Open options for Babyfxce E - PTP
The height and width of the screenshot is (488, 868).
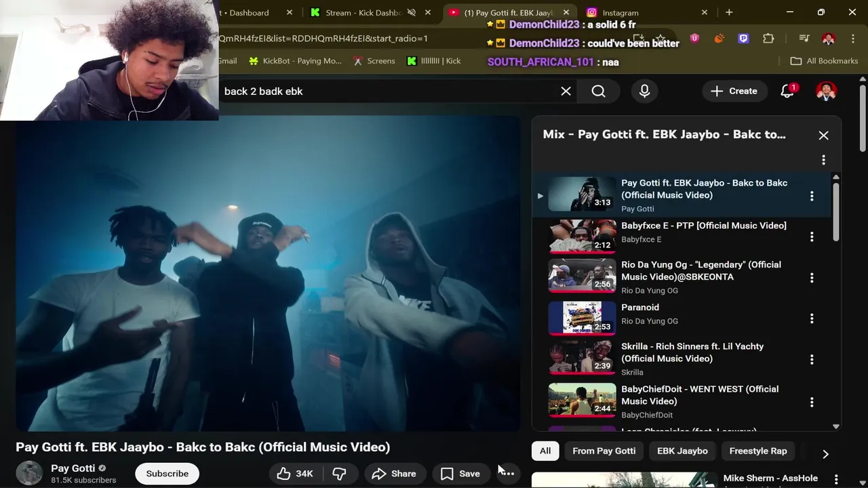[x=812, y=237]
